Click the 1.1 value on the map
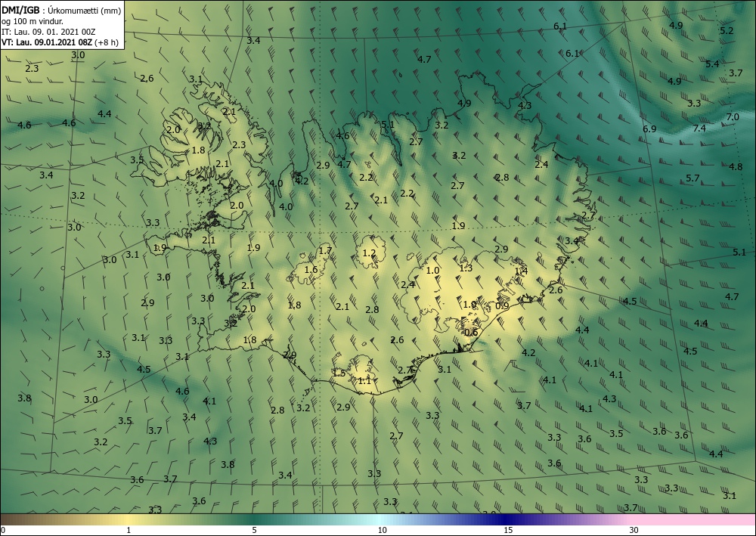Image resolution: width=756 pixels, height=536 pixels. click(364, 381)
